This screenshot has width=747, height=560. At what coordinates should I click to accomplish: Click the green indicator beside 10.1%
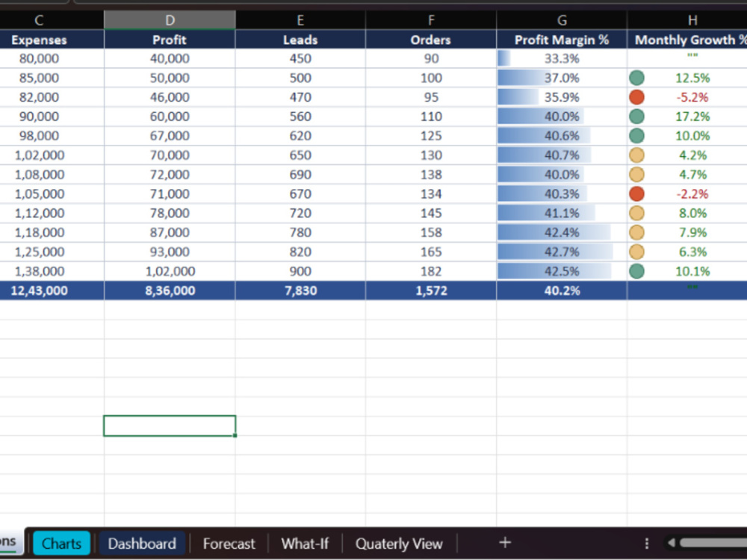pyautogui.click(x=636, y=271)
